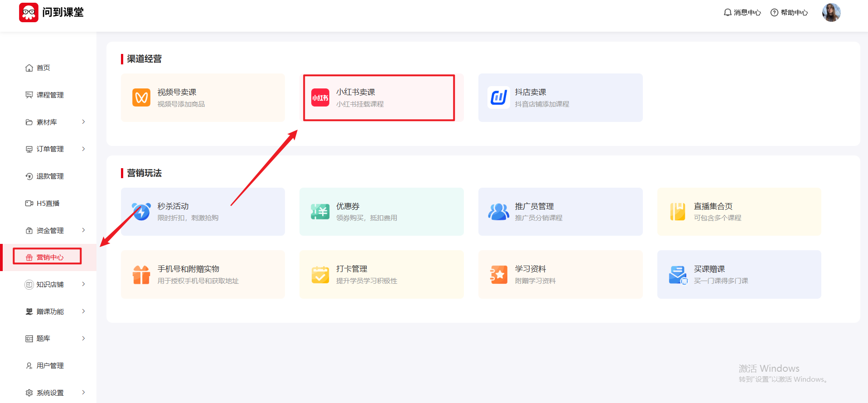Image resolution: width=868 pixels, height=403 pixels.
Task: Click text 小红书挂载课程
Action: pyautogui.click(x=360, y=104)
